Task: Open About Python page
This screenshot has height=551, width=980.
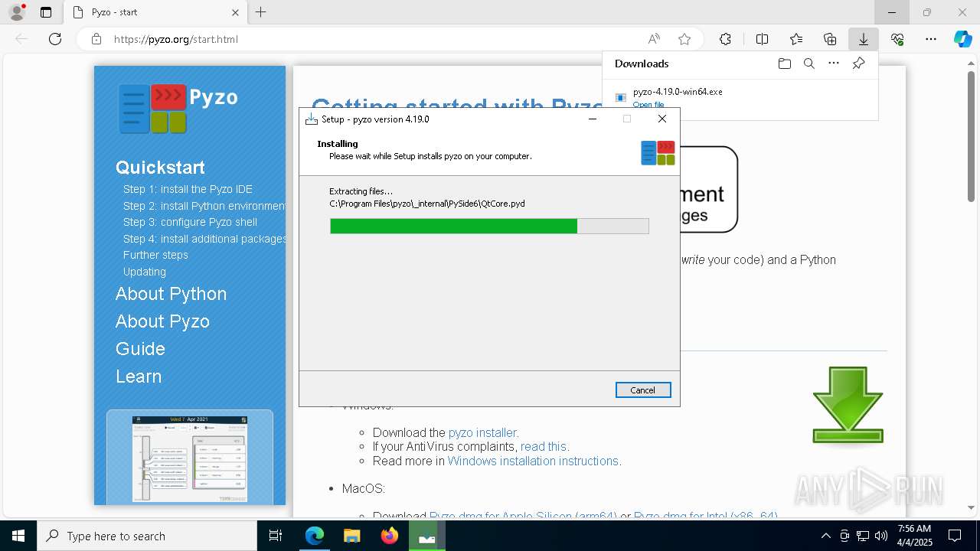Action: [x=171, y=294]
